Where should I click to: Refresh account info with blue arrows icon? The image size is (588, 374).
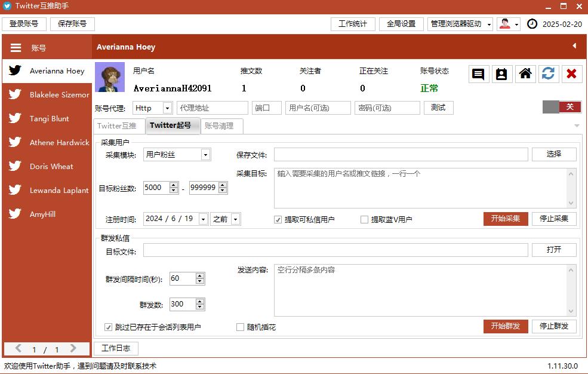tap(548, 74)
